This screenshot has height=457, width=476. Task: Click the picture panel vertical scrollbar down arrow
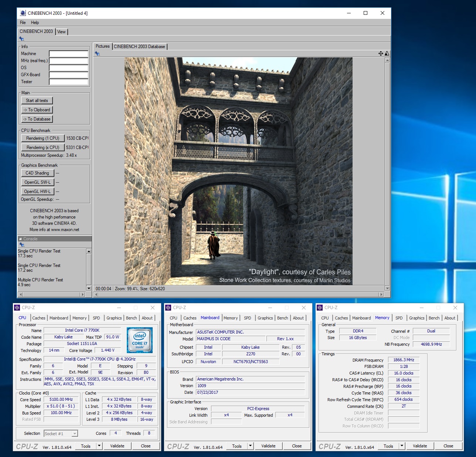(387, 288)
